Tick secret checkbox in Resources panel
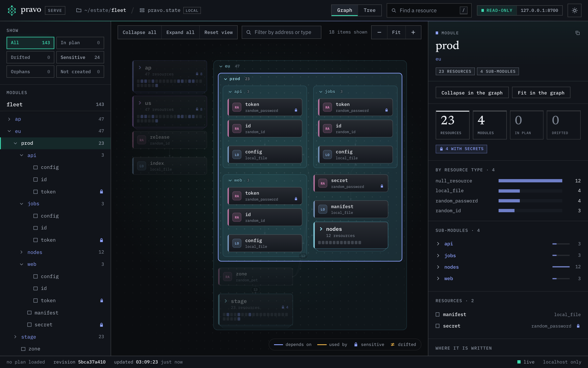The width and height of the screenshot is (588, 368). (438, 326)
